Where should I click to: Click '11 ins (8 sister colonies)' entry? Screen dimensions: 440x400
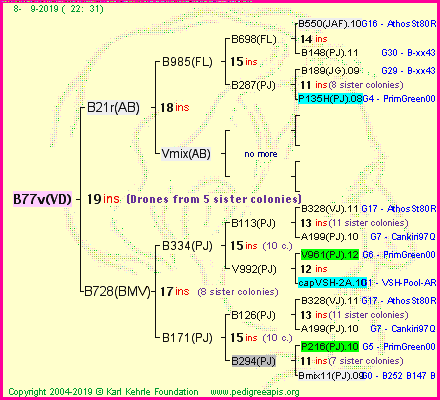tap(352, 85)
